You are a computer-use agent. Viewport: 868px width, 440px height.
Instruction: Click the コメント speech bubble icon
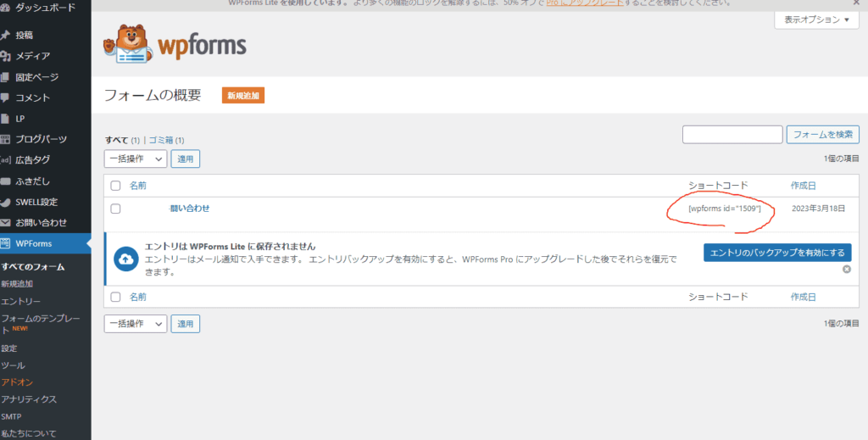(x=5, y=98)
